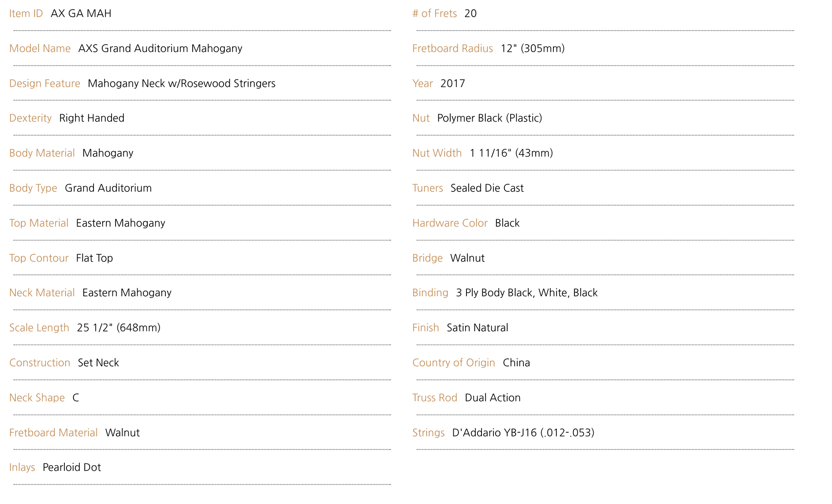
Task: Click the Scale Length label
Action: pos(39,328)
